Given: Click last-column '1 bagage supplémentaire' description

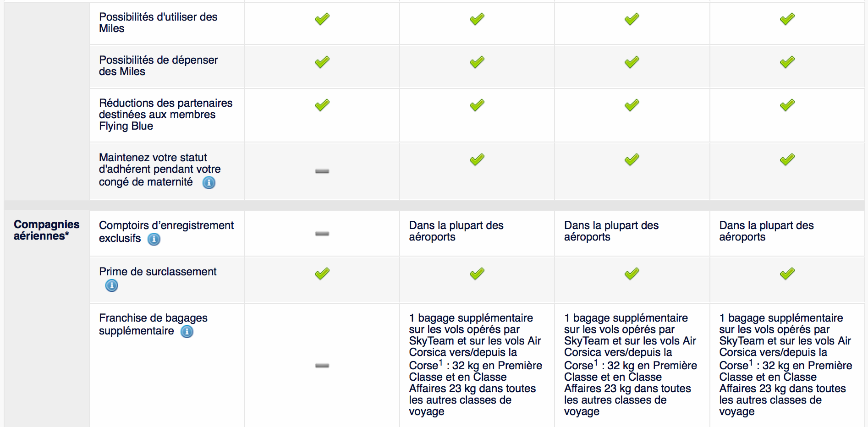Looking at the screenshot, I should (786, 364).
